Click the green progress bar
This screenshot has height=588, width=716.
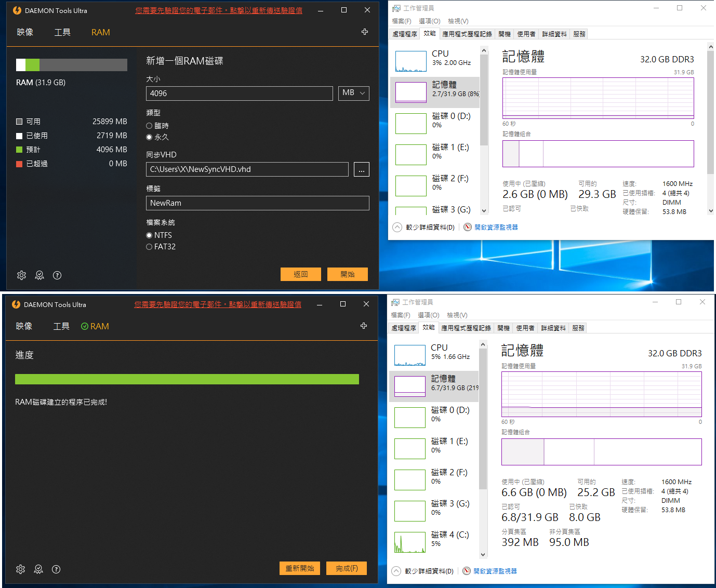coord(187,379)
